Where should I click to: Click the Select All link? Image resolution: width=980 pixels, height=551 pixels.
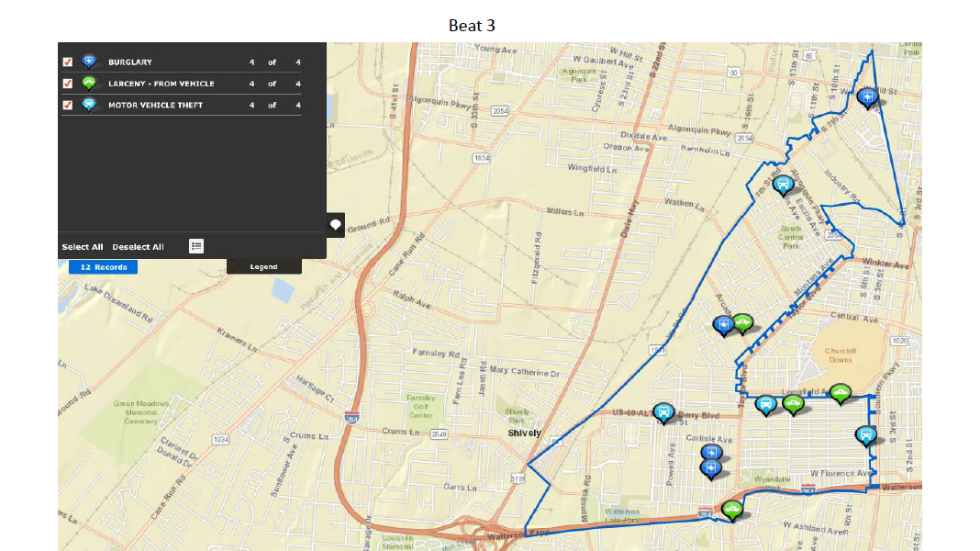point(83,247)
